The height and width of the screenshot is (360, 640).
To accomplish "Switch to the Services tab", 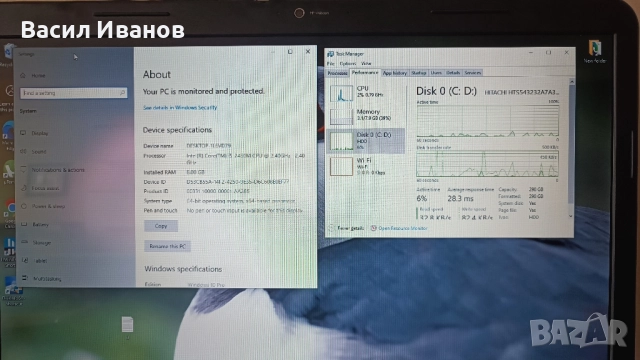I will pyautogui.click(x=472, y=73).
